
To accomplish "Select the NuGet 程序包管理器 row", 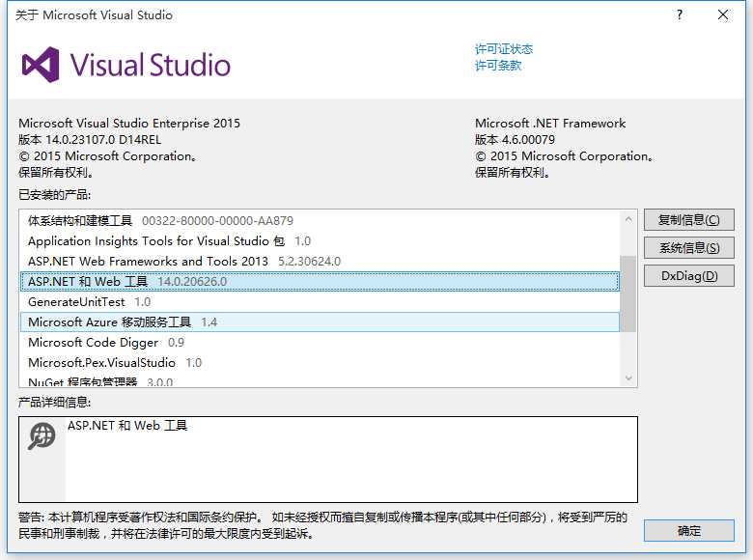I will point(320,381).
